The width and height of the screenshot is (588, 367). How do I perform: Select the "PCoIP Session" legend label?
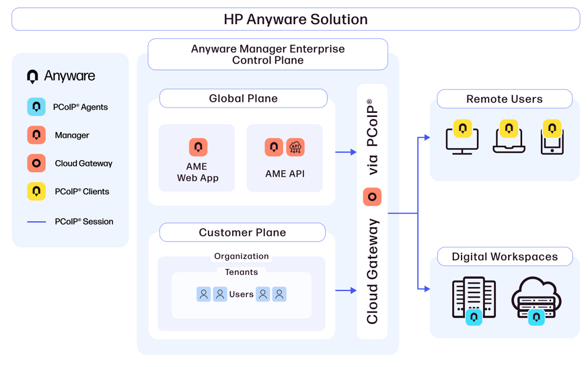84,222
